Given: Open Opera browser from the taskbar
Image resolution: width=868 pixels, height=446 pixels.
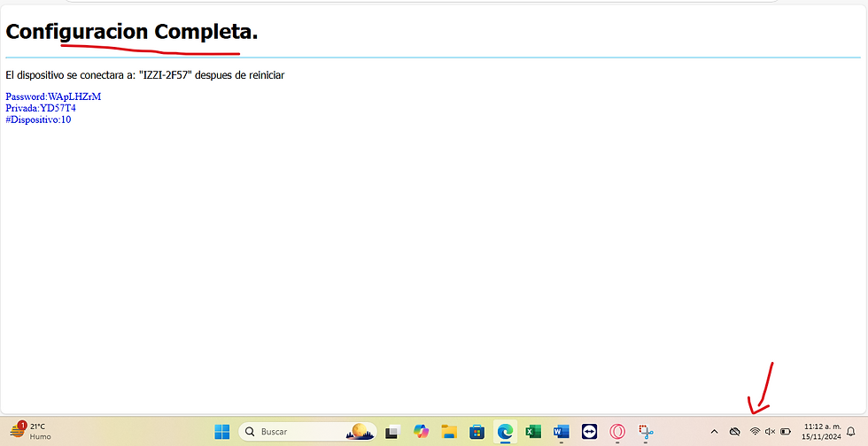Looking at the screenshot, I should 617,432.
